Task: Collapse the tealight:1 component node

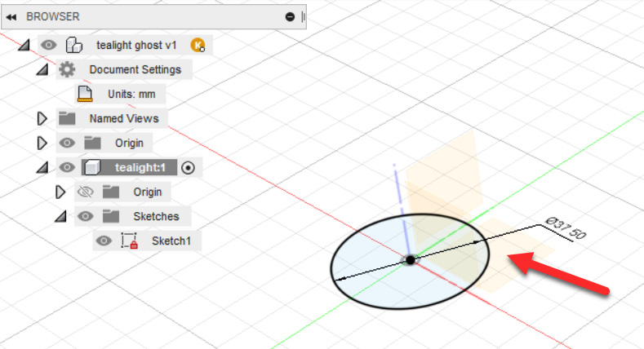Action: [42, 167]
